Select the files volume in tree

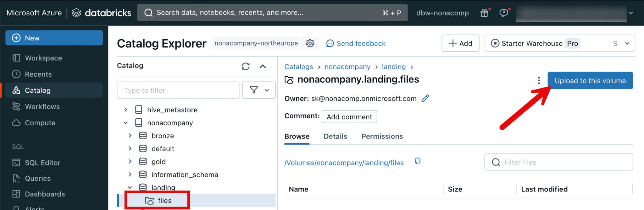coord(164,201)
